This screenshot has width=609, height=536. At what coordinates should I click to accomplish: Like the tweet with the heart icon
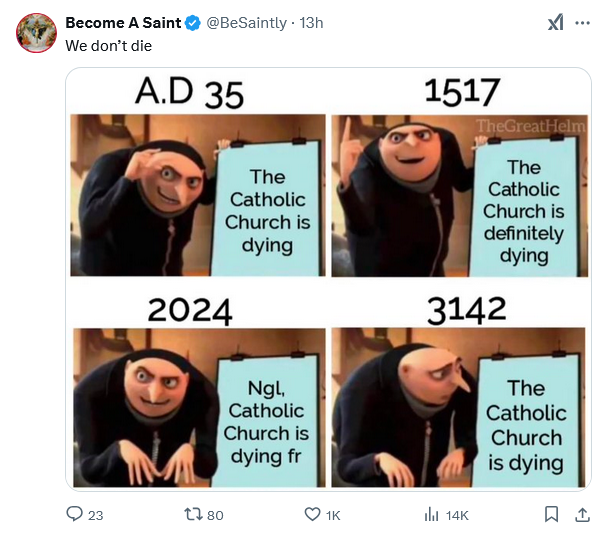click(313, 514)
